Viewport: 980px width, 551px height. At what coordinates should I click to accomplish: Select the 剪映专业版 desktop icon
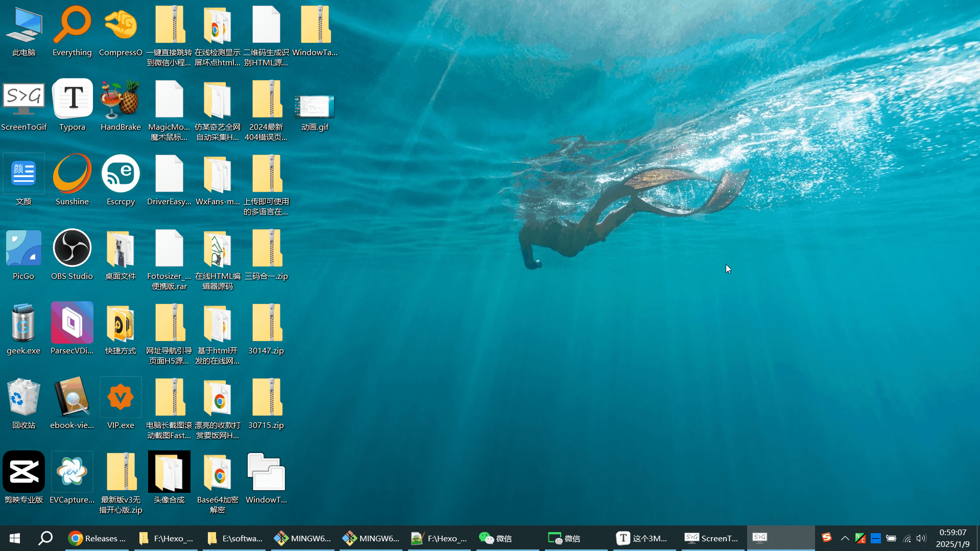click(23, 478)
